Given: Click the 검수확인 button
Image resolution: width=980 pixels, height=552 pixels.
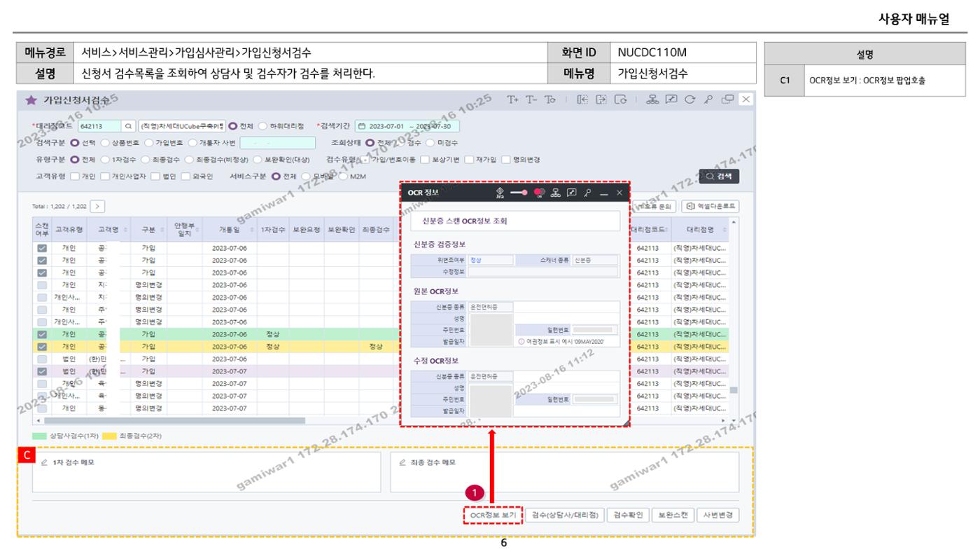Looking at the screenshot, I should tap(627, 515).
